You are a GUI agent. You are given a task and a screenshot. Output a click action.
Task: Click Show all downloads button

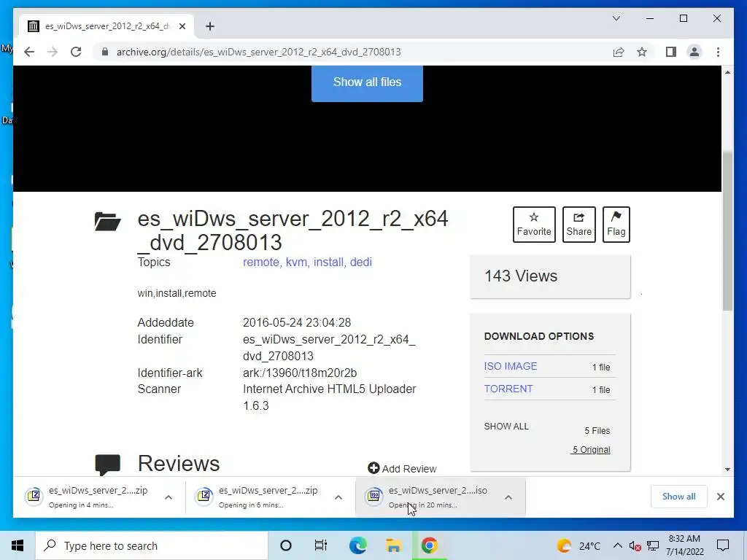click(x=679, y=497)
